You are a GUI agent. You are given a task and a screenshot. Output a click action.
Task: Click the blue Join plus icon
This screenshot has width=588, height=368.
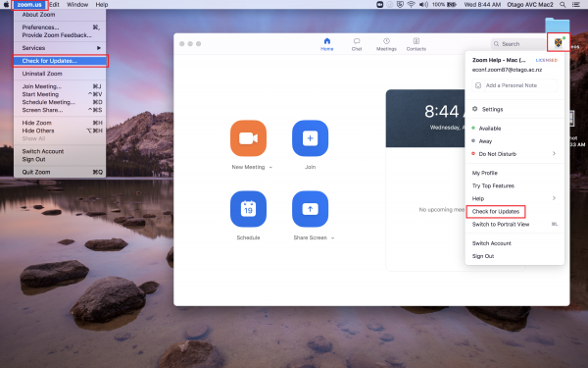[310, 138]
